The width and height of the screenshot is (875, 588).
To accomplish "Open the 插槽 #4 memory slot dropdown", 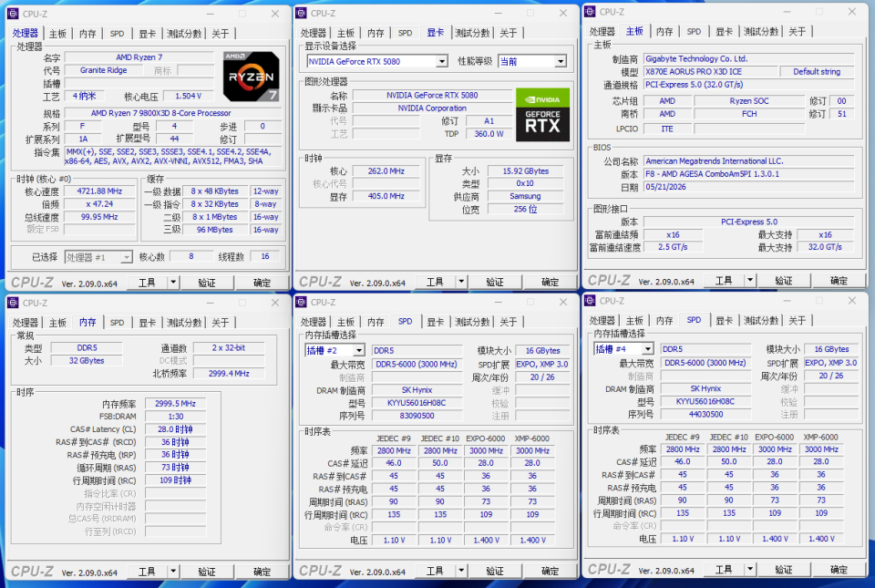I will [647, 349].
